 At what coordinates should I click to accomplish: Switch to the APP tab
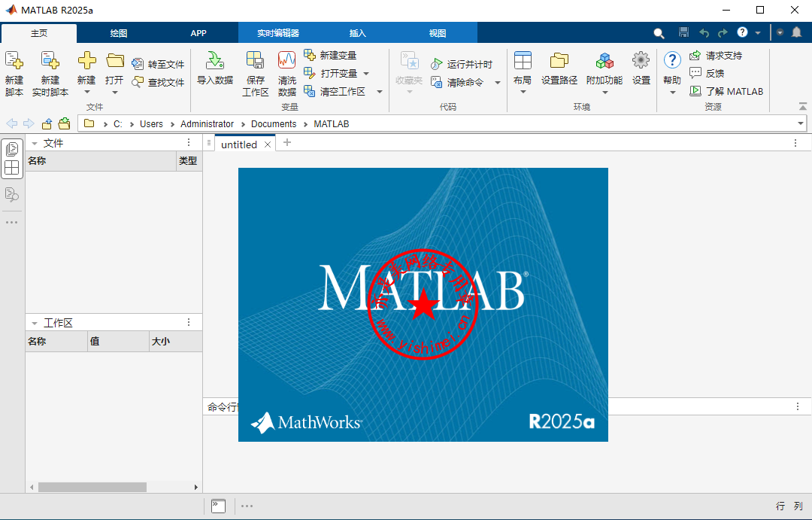pyautogui.click(x=198, y=33)
